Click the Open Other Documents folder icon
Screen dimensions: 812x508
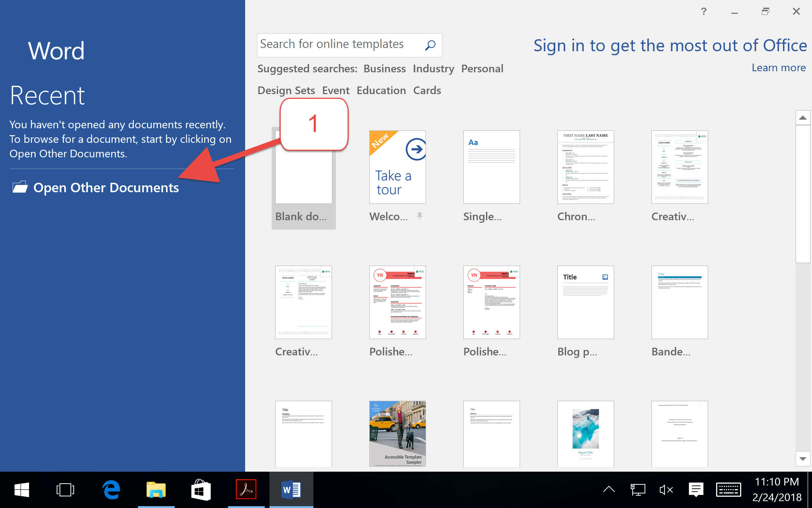[20, 187]
